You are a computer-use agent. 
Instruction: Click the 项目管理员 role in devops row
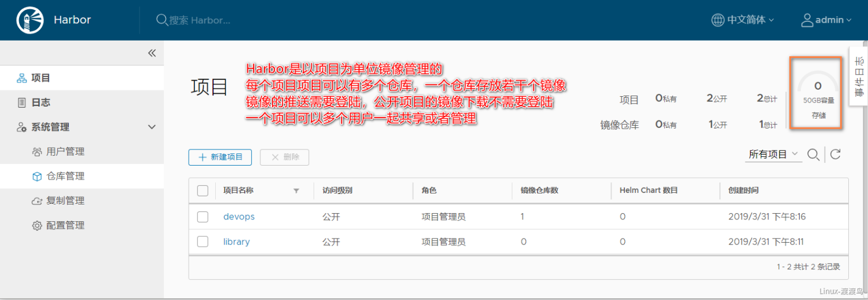point(444,217)
